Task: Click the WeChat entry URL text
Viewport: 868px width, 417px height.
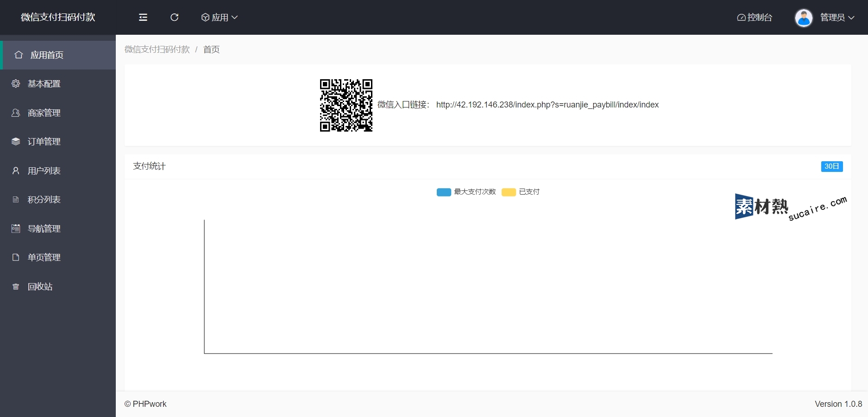Action: (x=547, y=105)
